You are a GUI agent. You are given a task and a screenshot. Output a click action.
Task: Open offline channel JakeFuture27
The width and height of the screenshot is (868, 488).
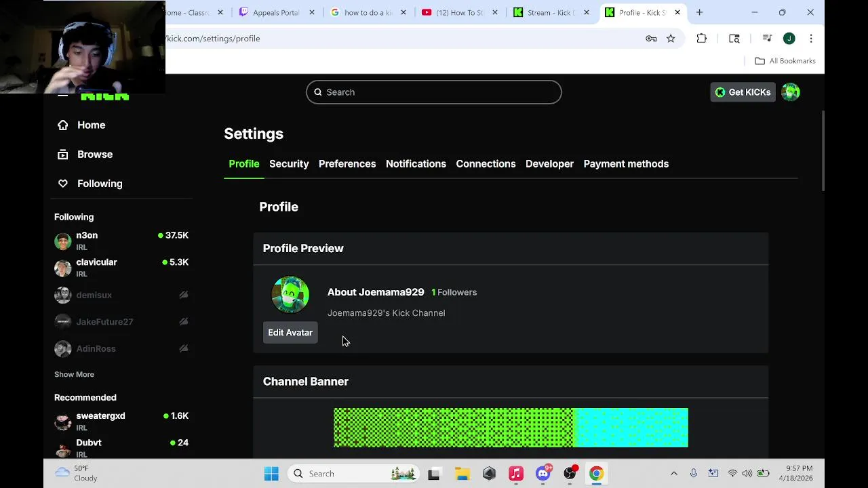pos(121,322)
